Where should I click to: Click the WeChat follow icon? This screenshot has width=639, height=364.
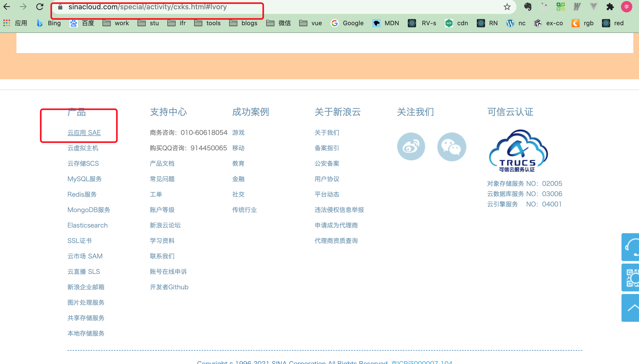(452, 146)
